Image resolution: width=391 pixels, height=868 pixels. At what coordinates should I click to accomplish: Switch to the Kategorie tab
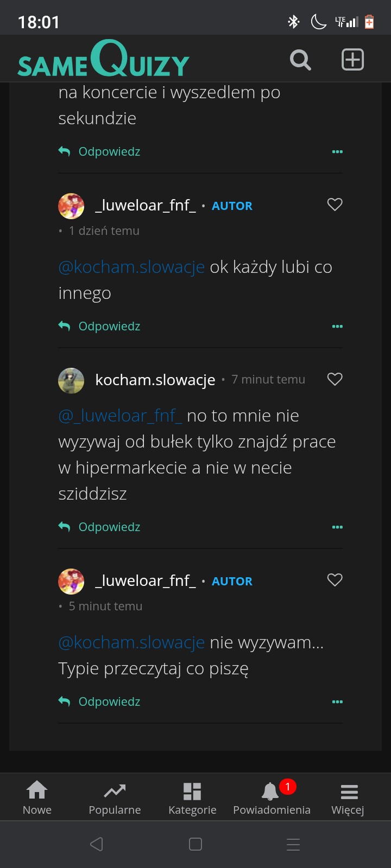coord(192,799)
